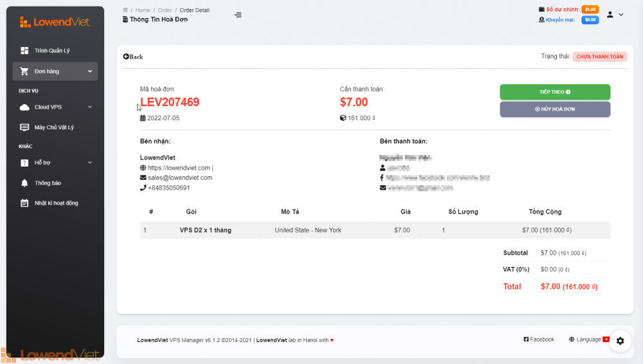
Task: Open settings with floating gear icon
Action: [x=620, y=341]
